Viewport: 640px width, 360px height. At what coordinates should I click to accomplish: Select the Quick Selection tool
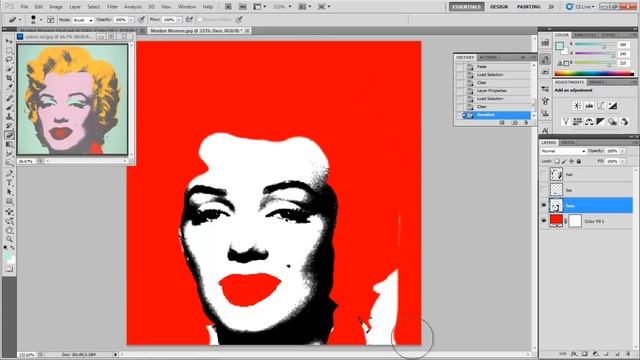(x=9, y=69)
